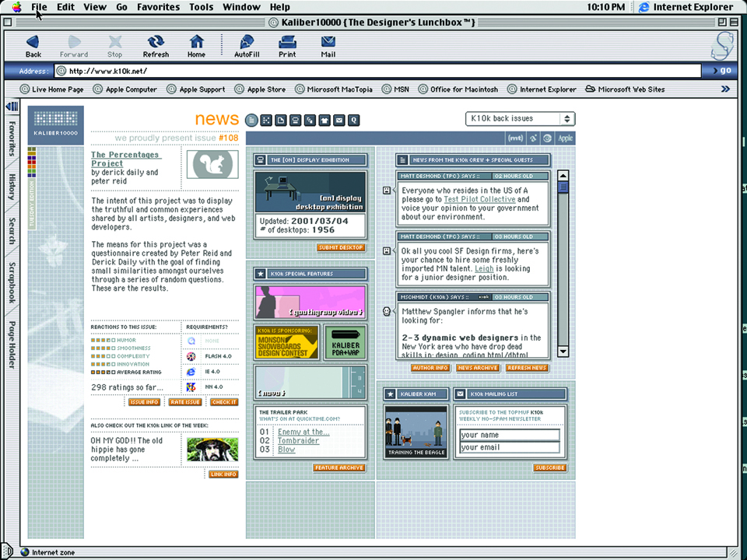
Task: Click the desktop monitor icon in K10k nav
Action: pyautogui.click(x=296, y=121)
